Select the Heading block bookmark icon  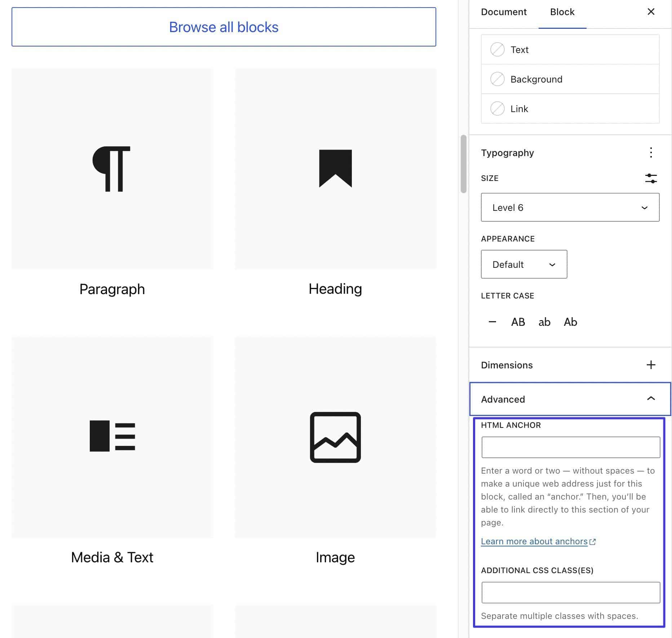coord(335,168)
